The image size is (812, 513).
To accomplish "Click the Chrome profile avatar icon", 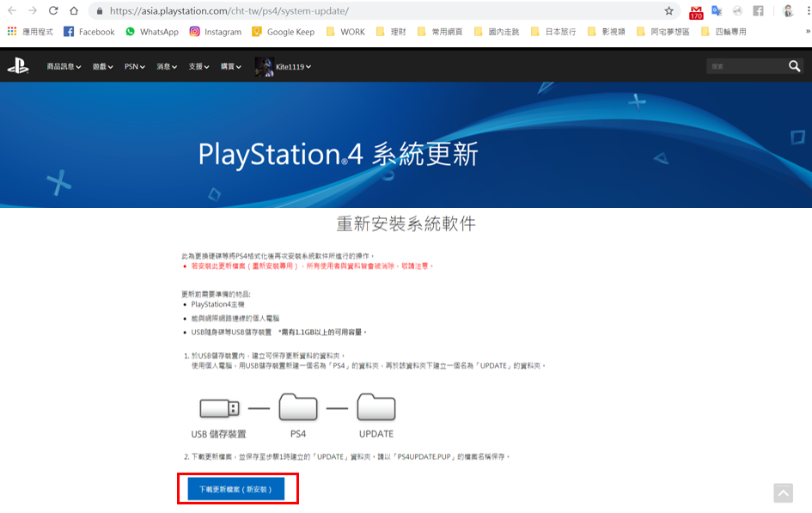I will tap(788, 11).
